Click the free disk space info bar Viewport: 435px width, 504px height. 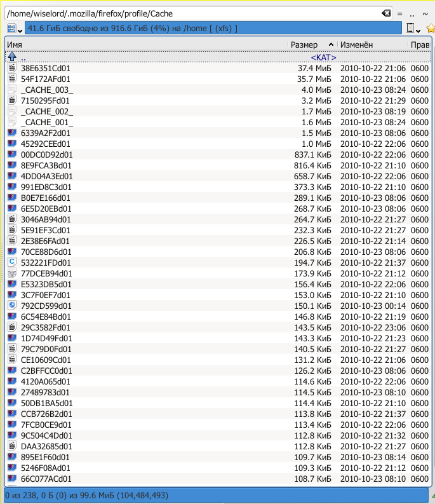point(213,28)
